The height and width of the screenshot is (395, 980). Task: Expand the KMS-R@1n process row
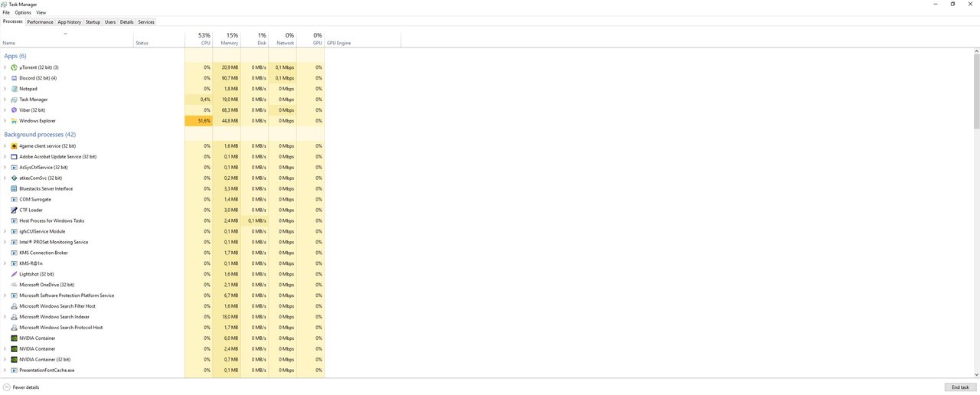pyautogui.click(x=5, y=263)
